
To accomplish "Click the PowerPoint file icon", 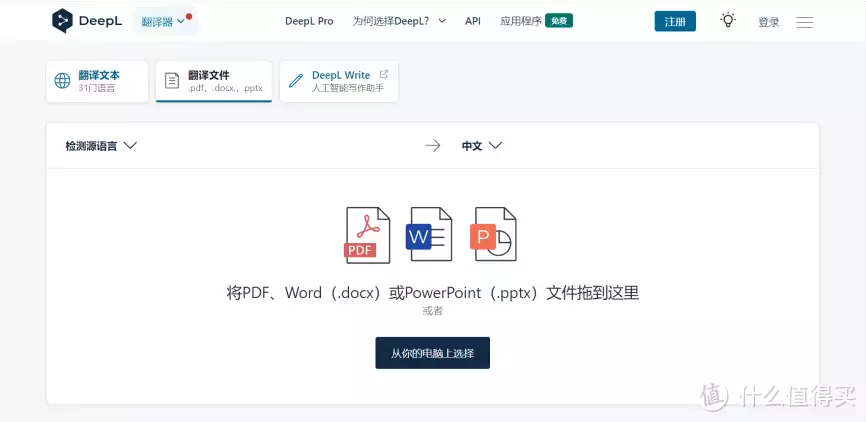I will click(494, 234).
